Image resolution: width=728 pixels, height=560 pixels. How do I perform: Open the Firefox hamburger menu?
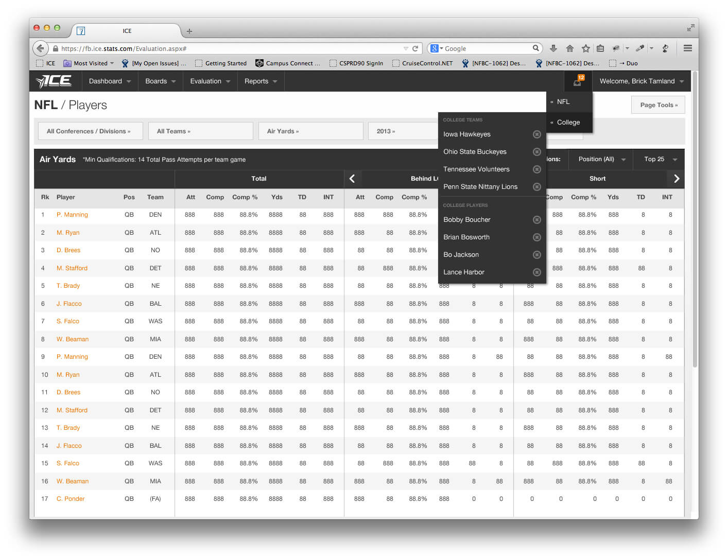click(x=687, y=48)
